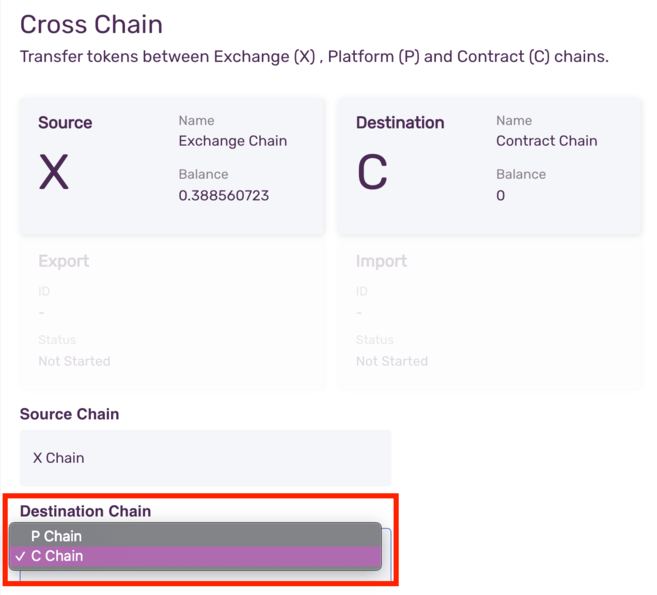Click the destination balance value 0
Screen dimensions: 657x595
500,195
